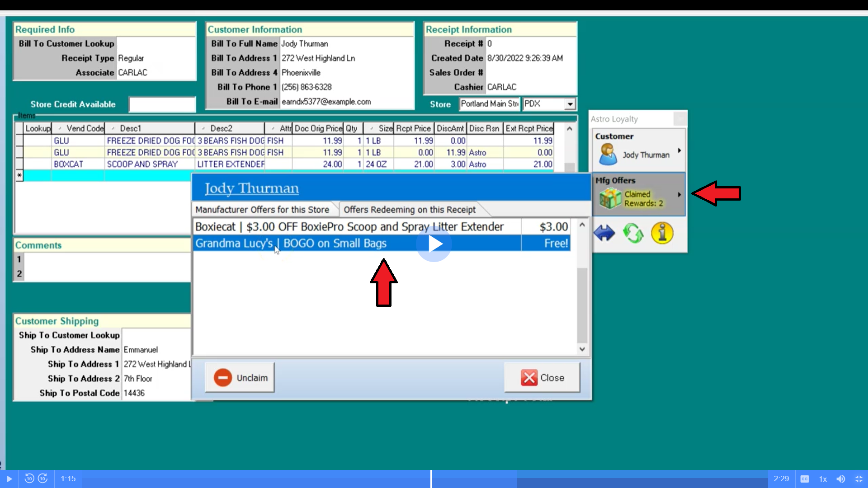Click the Lookup column header
Screen dimensions: 868x488
[x=38, y=128]
